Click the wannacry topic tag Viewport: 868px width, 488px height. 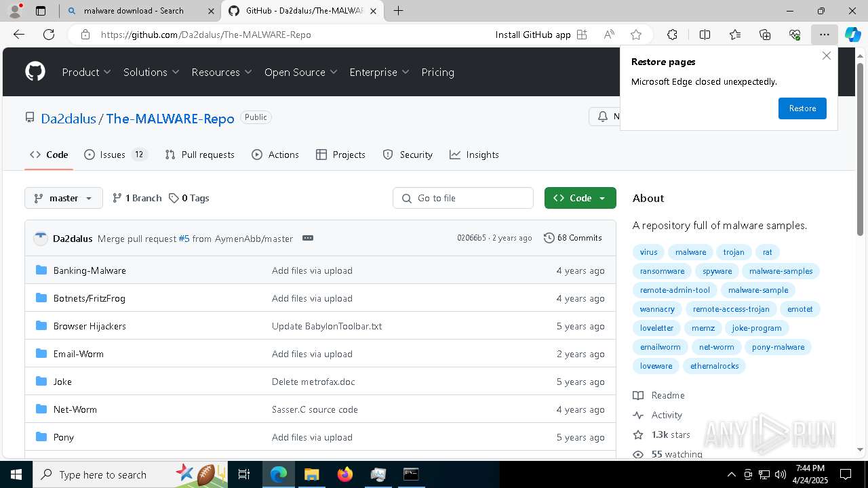point(657,309)
